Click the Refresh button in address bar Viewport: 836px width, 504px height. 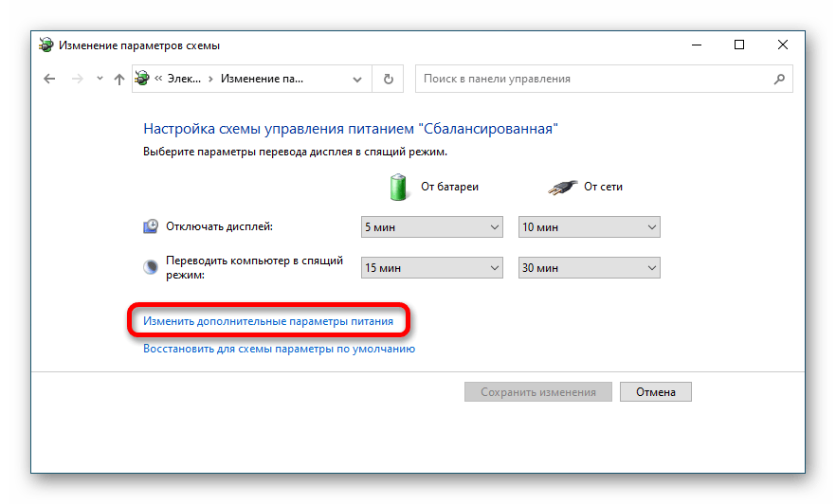point(388,80)
